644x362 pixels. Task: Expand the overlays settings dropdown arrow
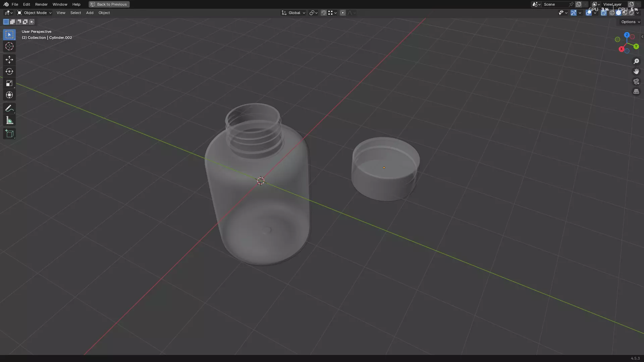coord(595,13)
